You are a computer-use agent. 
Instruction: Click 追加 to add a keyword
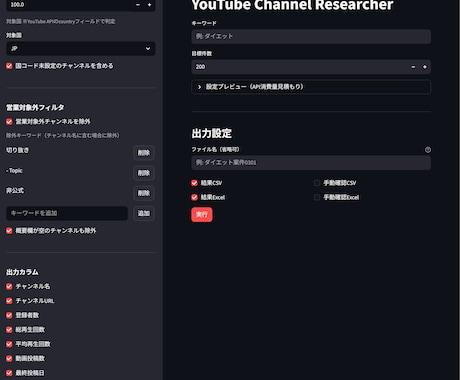tap(144, 213)
